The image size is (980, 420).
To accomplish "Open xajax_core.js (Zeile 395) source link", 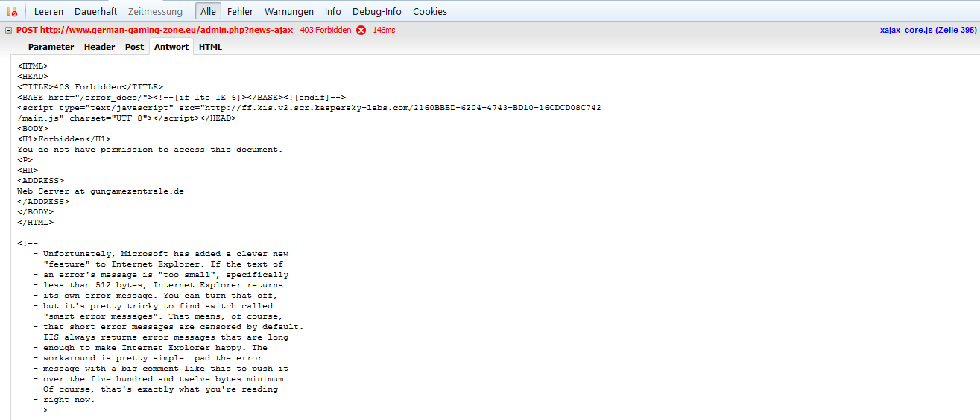I will tap(928, 31).
